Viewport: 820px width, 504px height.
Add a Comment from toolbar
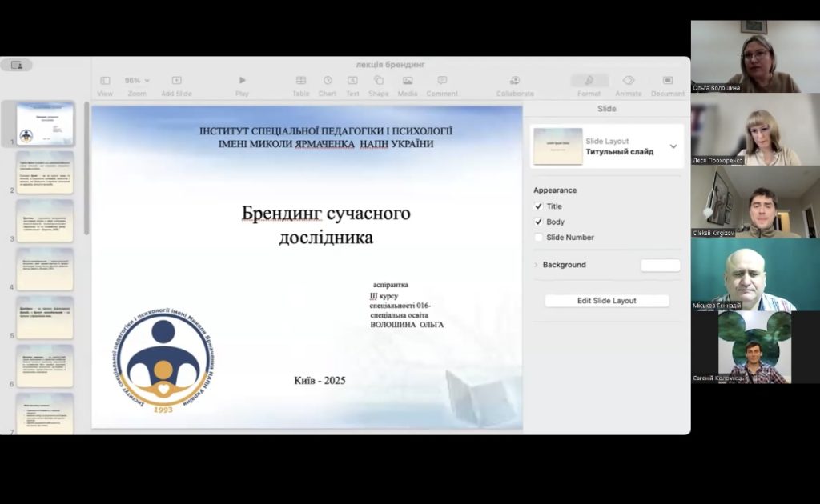442,81
